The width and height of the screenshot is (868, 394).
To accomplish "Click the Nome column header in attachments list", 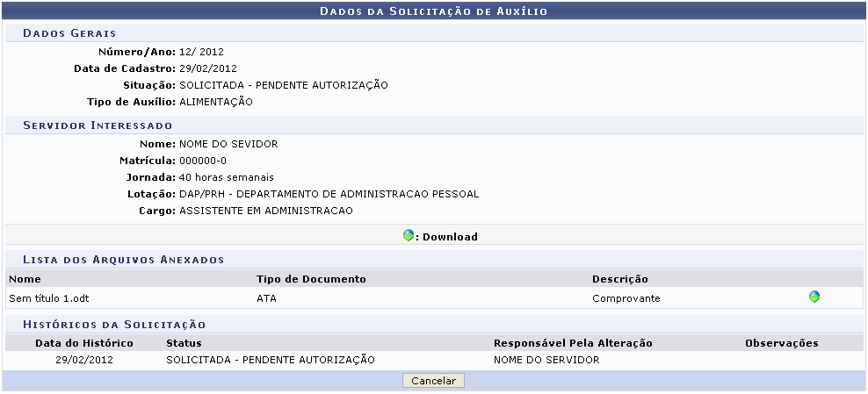I will point(25,279).
